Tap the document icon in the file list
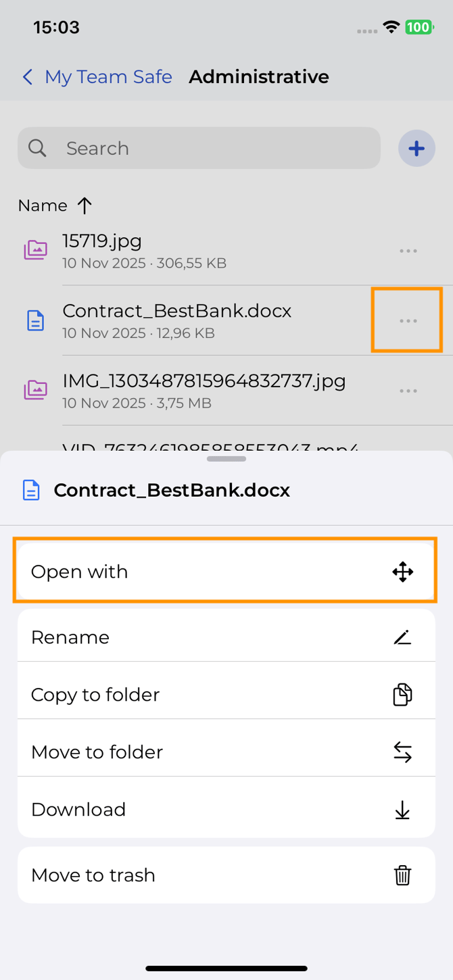This screenshot has width=453, height=980. click(35, 321)
